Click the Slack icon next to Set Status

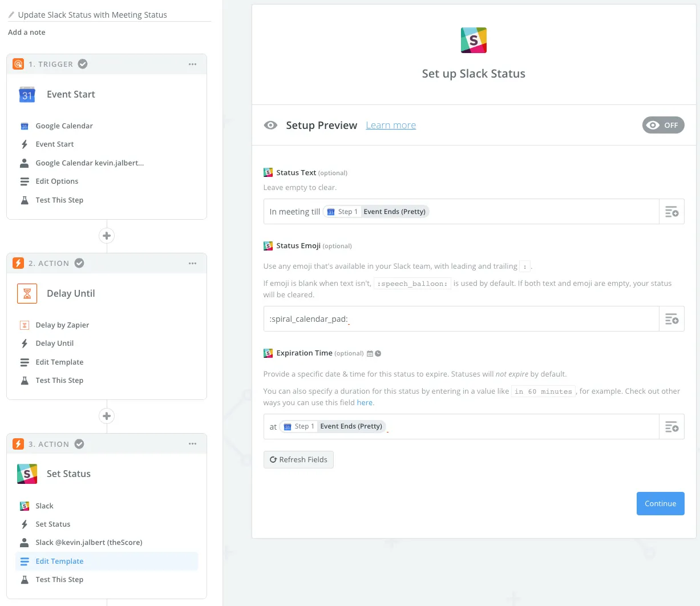[x=27, y=474]
